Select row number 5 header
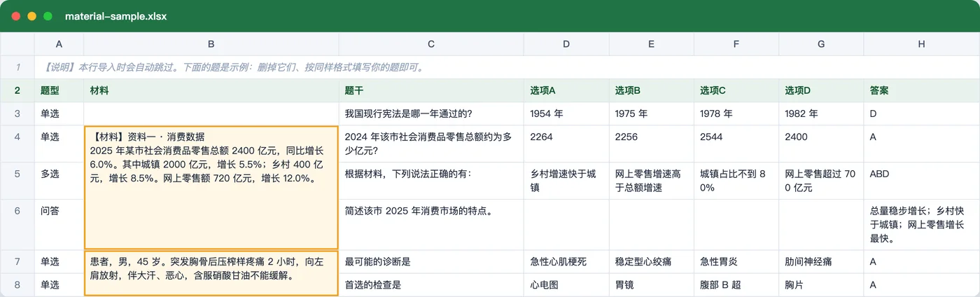The width and height of the screenshot is (980, 297). click(x=17, y=181)
